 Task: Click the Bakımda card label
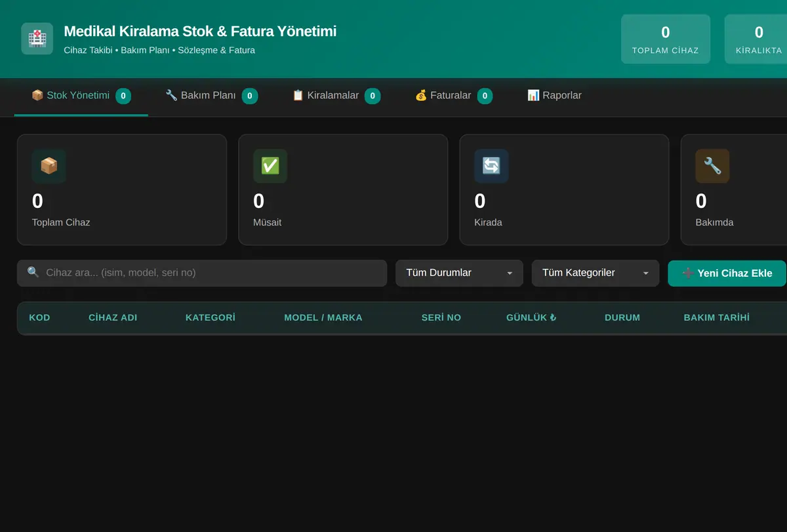click(x=715, y=222)
